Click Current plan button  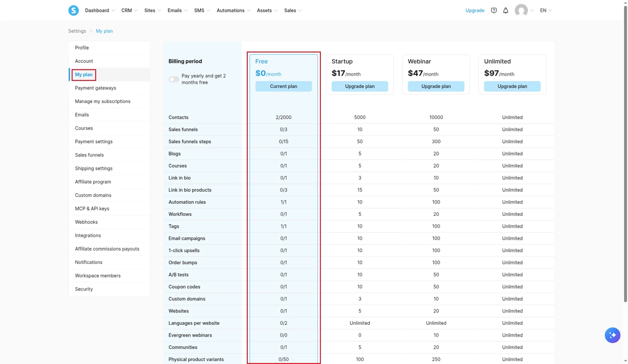pos(284,86)
